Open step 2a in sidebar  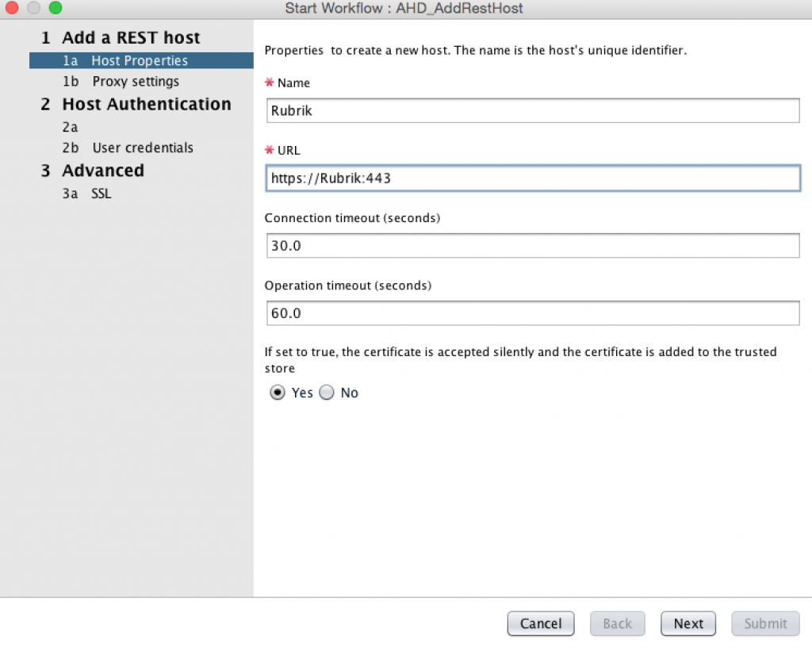point(71,127)
